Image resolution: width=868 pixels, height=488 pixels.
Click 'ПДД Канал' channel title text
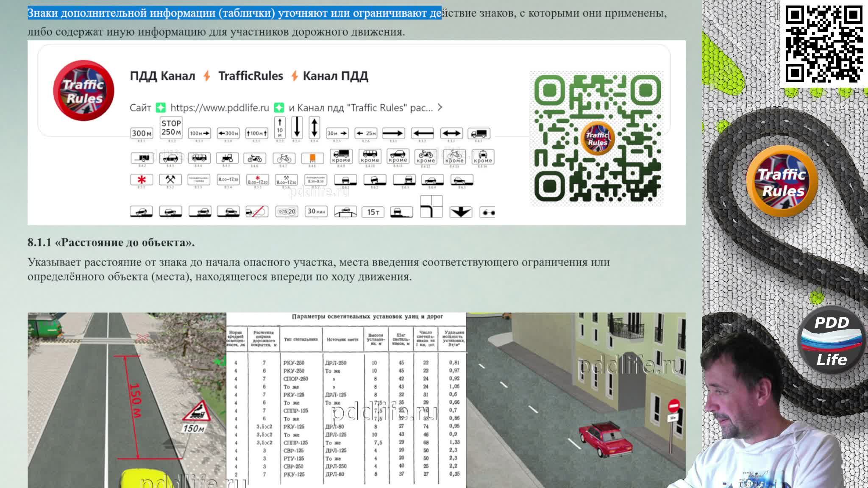click(162, 76)
